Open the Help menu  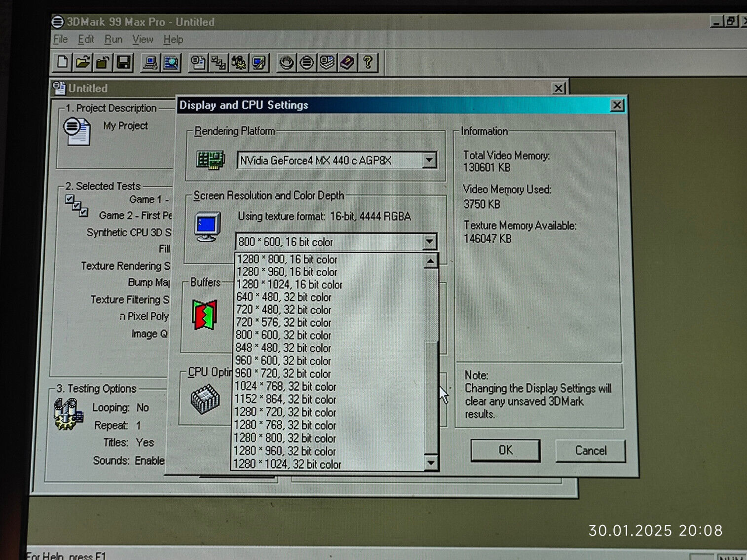(x=173, y=39)
